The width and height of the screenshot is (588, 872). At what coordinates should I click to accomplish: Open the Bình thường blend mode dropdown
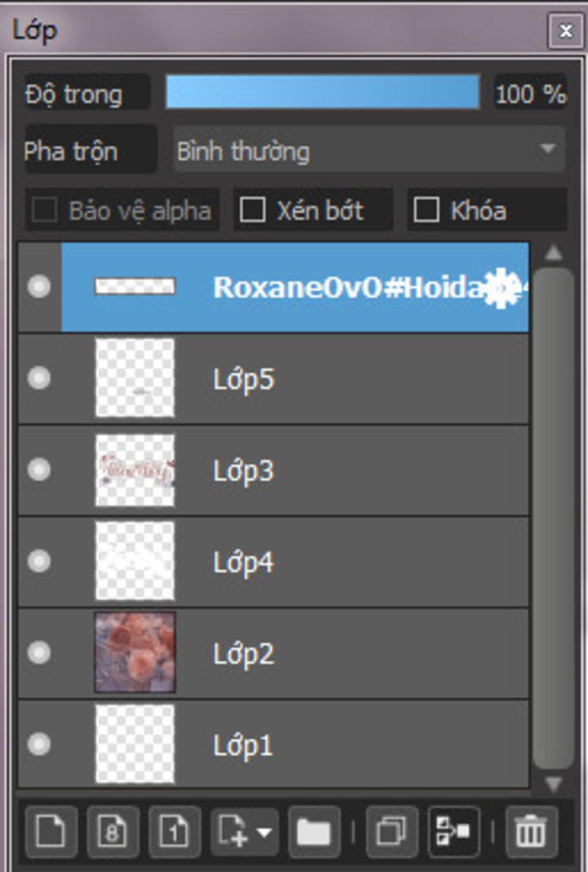tap(369, 151)
